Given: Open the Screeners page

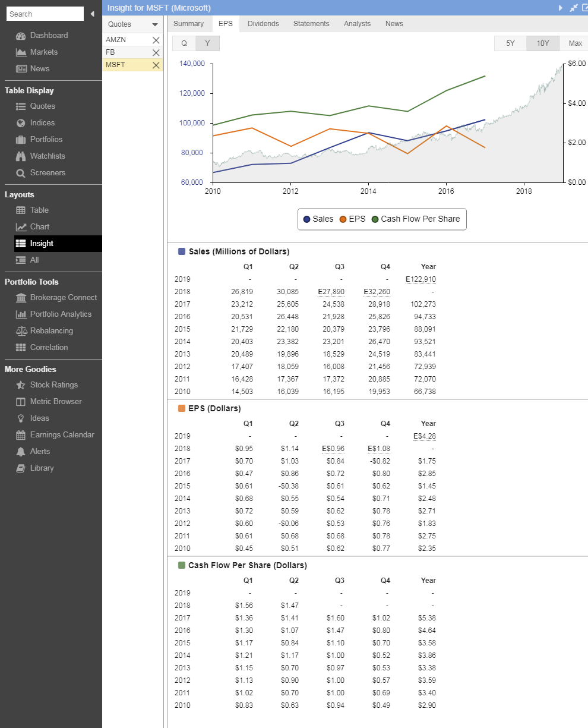Looking at the screenshot, I should coord(40,173).
